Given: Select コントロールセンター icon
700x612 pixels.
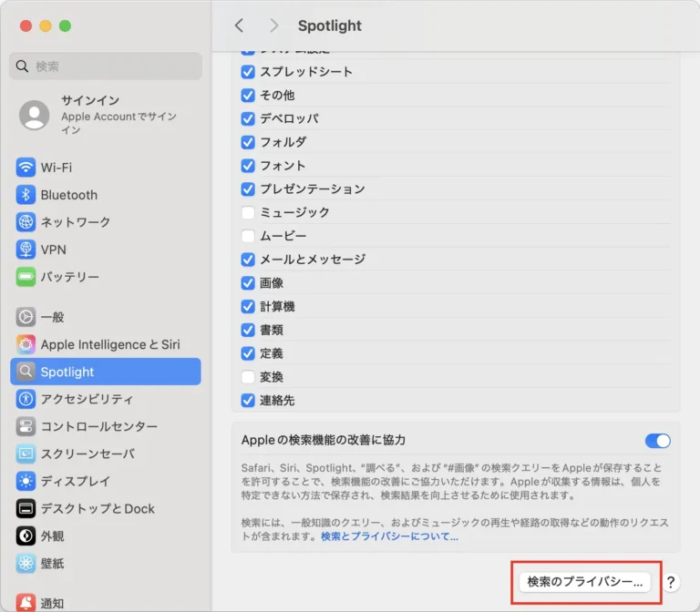Looking at the screenshot, I should [26, 426].
